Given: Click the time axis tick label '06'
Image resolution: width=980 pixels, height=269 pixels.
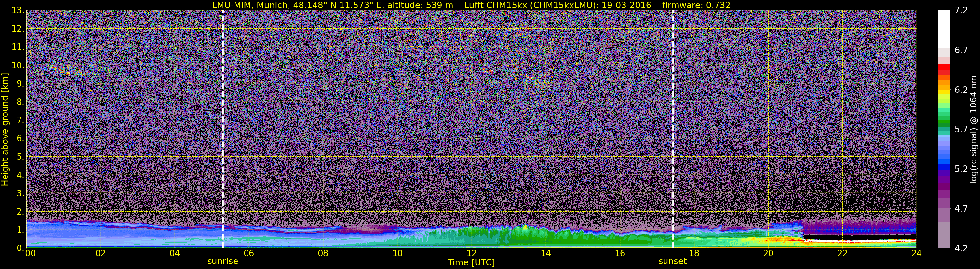Looking at the screenshot, I should pyautogui.click(x=249, y=253).
